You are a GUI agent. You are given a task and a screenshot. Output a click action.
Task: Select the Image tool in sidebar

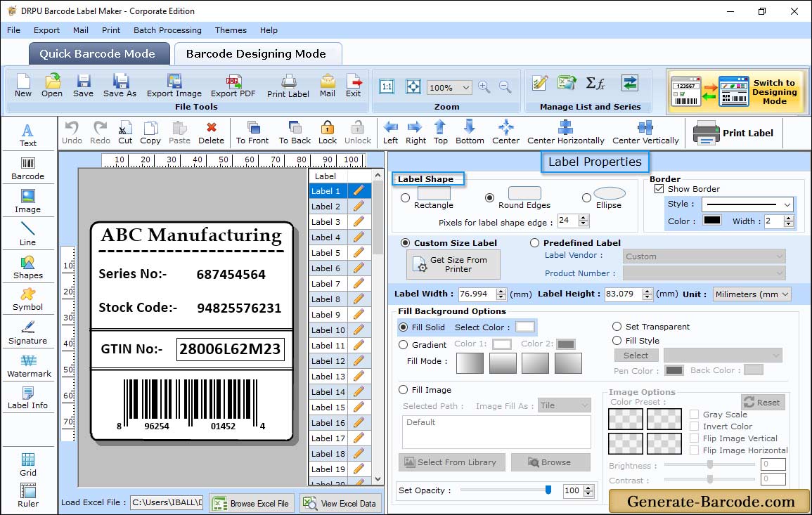[x=28, y=202]
